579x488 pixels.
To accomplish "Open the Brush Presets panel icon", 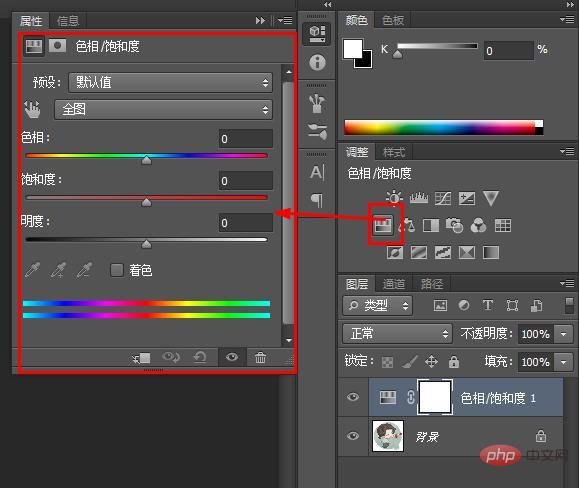I will [x=318, y=131].
